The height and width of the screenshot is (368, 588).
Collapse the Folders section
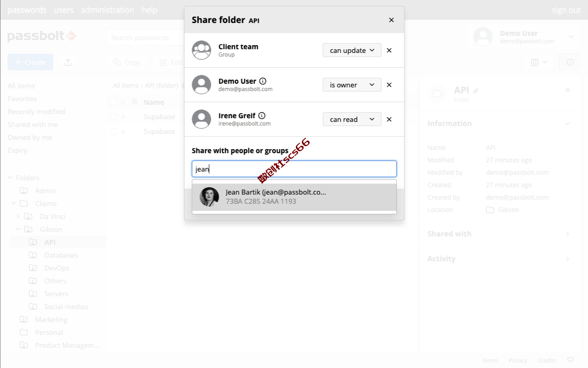(x=10, y=178)
